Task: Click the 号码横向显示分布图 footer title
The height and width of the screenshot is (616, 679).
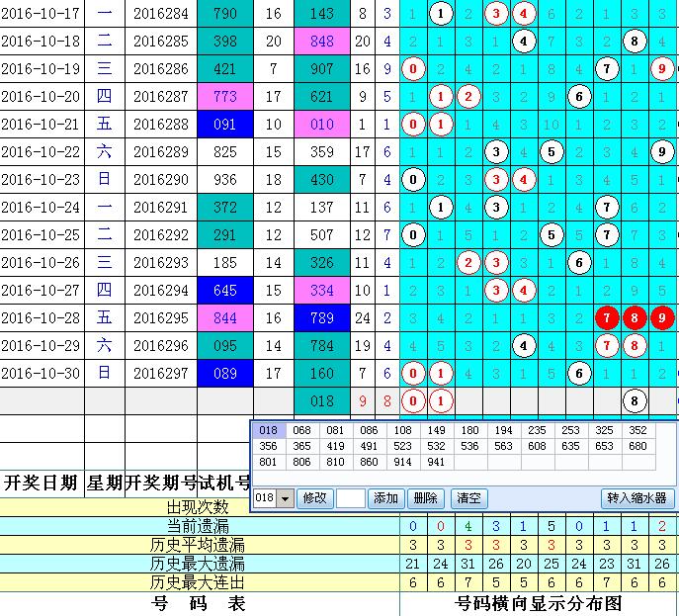Action: pyautogui.click(x=539, y=603)
